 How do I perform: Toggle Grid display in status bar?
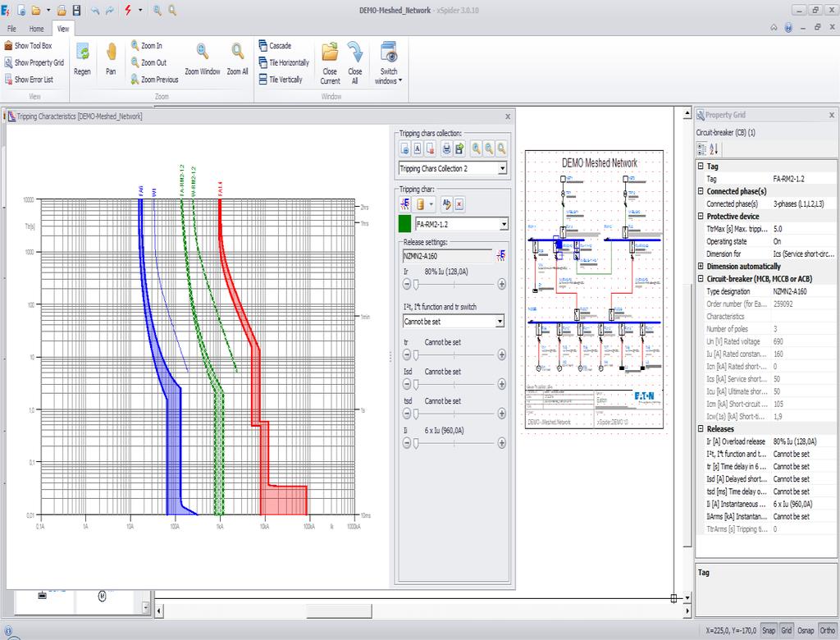tap(787, 630)
